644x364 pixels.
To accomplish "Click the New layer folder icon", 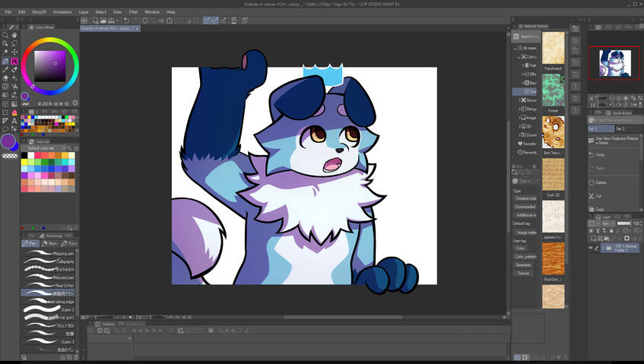I will click(x=606, y=238).
